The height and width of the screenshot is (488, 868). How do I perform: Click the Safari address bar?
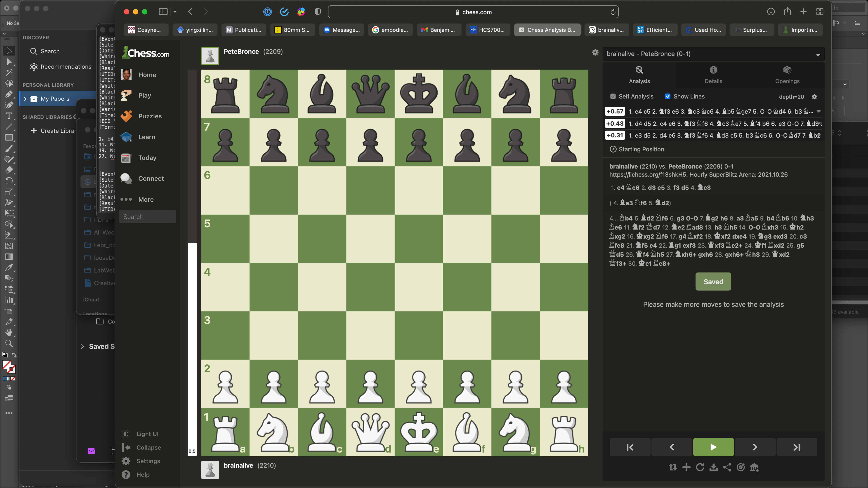(473, 12)
